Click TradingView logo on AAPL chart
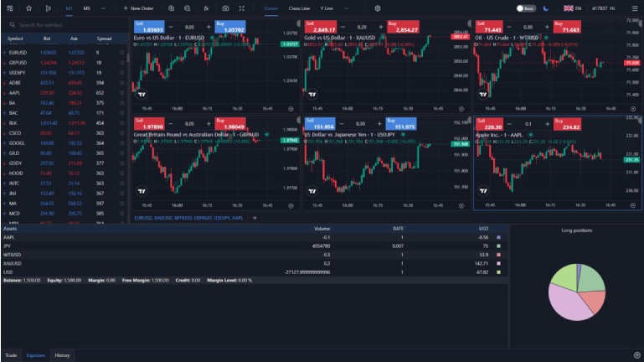The height and width of the screenshot is (362, 644). pos(483,191)
